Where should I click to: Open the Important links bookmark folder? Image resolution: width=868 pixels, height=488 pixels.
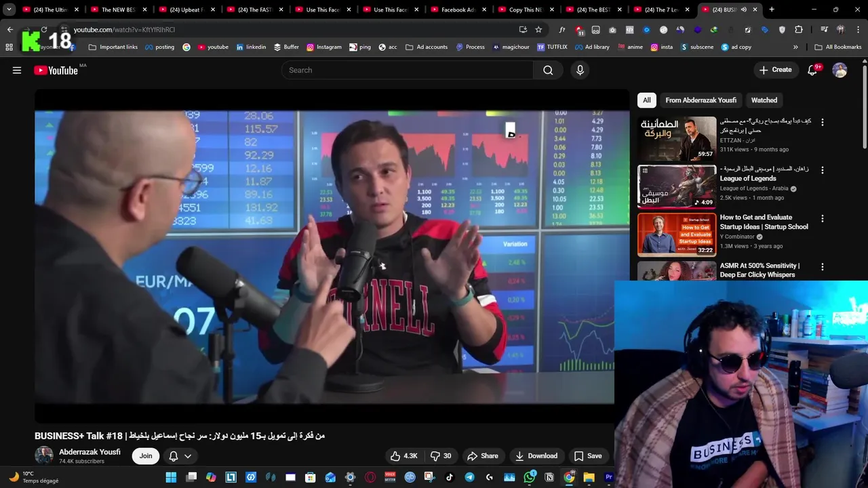113,47
